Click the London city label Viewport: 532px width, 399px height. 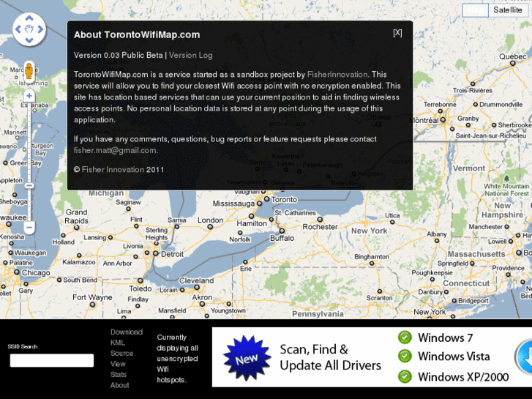(210, 220)
